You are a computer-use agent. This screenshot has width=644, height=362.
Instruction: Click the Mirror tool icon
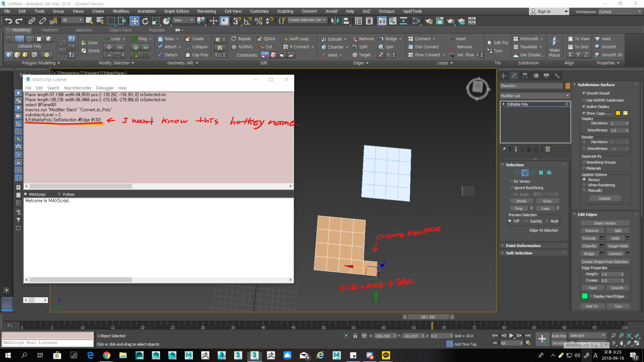(335, 21)
